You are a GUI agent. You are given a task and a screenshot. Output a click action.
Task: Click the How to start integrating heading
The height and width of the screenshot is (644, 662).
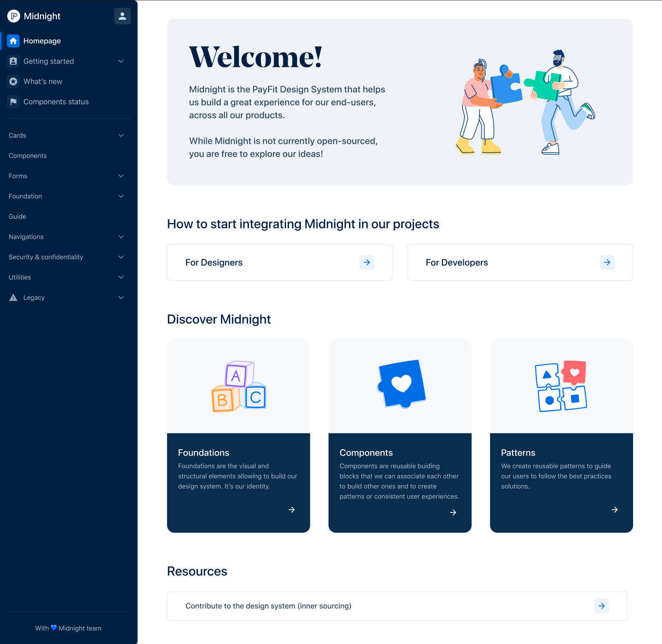(303, 224)
